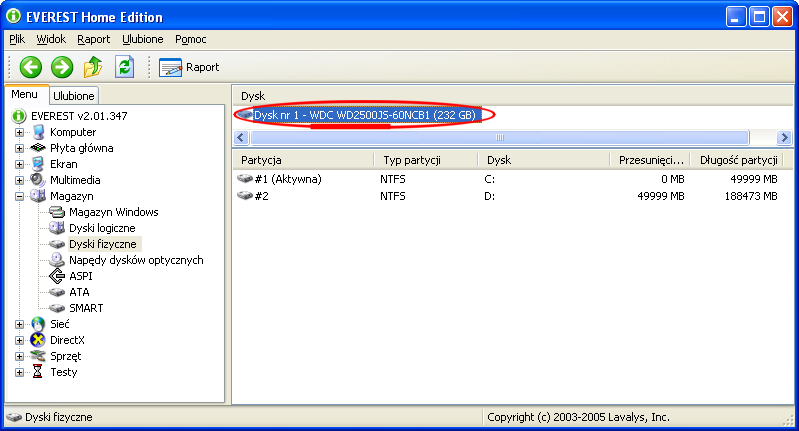
Task: Click the 188473 MB partition length value
Action: tap(751, 196)
